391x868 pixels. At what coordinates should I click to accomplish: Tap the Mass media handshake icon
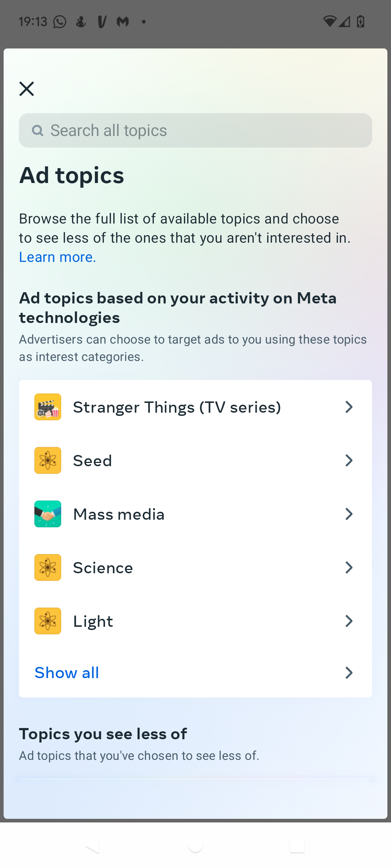48,514
